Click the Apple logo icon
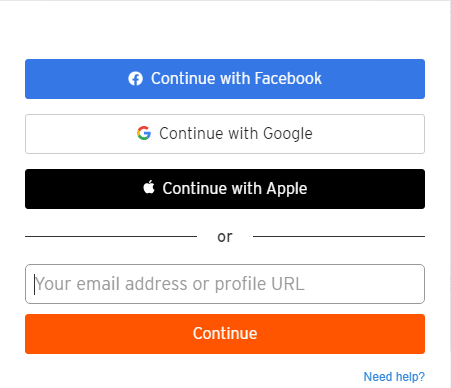The image size is (451, 388). click(x=149, y=187)
